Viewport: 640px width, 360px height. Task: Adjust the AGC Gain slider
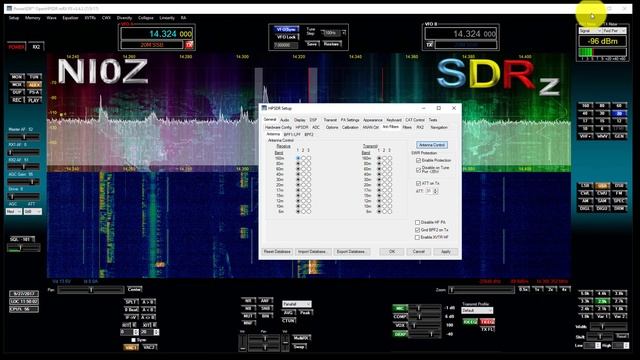click(24, 182)
